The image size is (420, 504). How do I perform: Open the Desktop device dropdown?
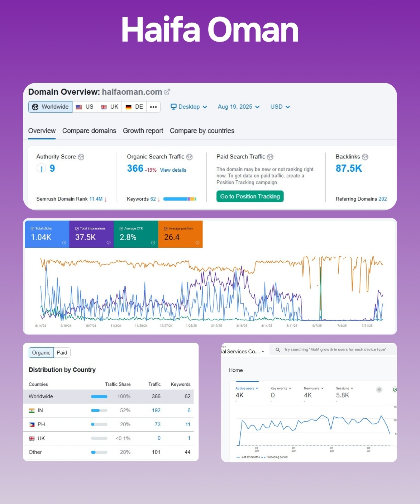pyautogui.click(x=189, y=107)
